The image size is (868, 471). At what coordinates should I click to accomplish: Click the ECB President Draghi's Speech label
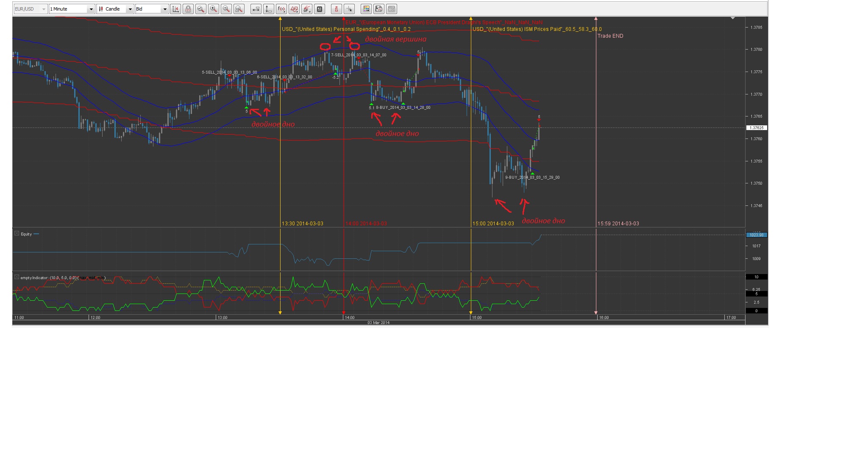click(444, 22)
